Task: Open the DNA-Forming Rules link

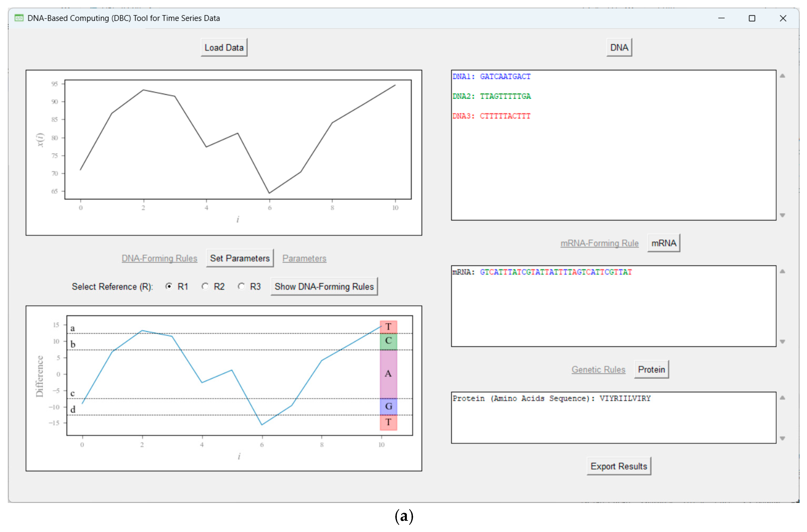Action: (x=159, y=258)
